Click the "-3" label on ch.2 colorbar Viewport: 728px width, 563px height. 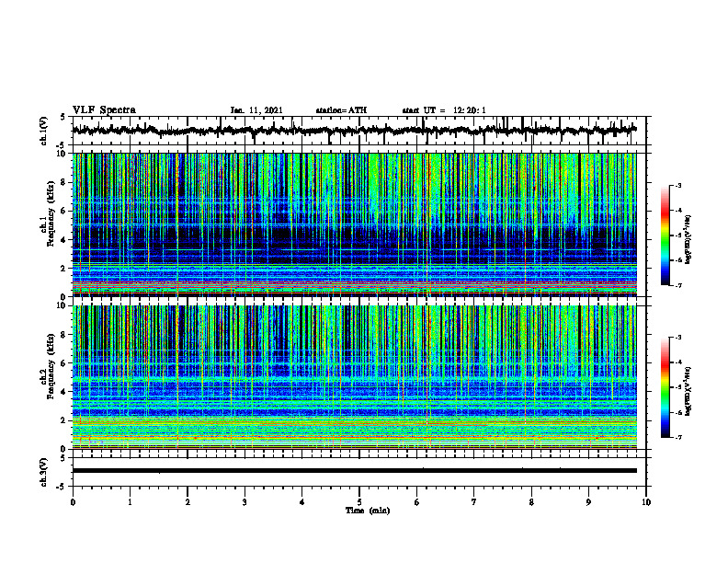pyautogui.click(x=677, y=338)
